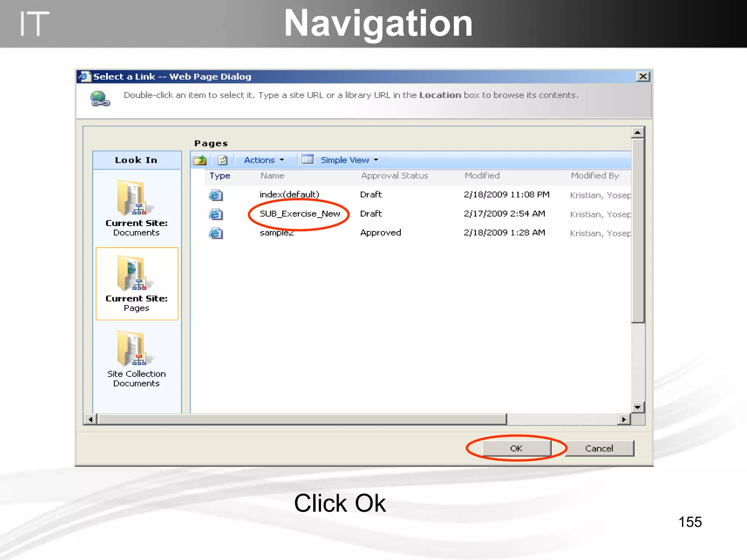Click the horizontal scrollbar left arrow
Viewport: 747px width, 560px height.
coord(90,419)
